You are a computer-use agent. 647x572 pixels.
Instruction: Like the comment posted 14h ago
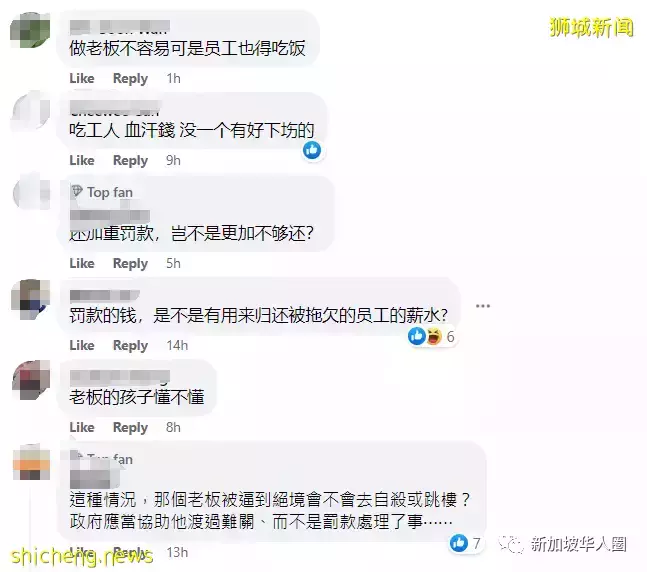tap(82, 345)
